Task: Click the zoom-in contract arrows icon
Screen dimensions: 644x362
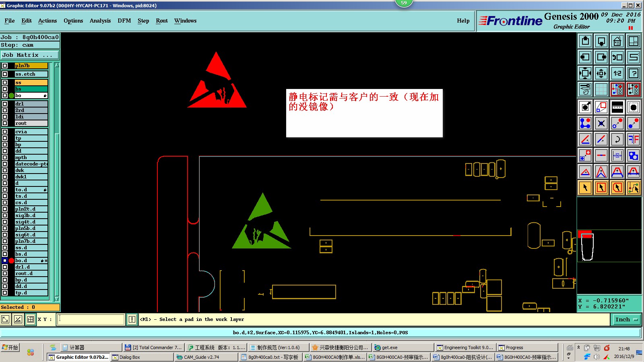Action: click(601, 73)
